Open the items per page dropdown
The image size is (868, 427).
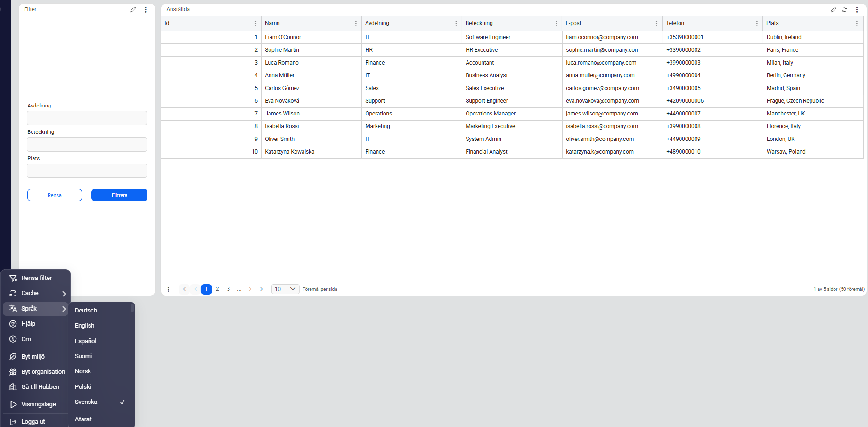tap(285, 289)
